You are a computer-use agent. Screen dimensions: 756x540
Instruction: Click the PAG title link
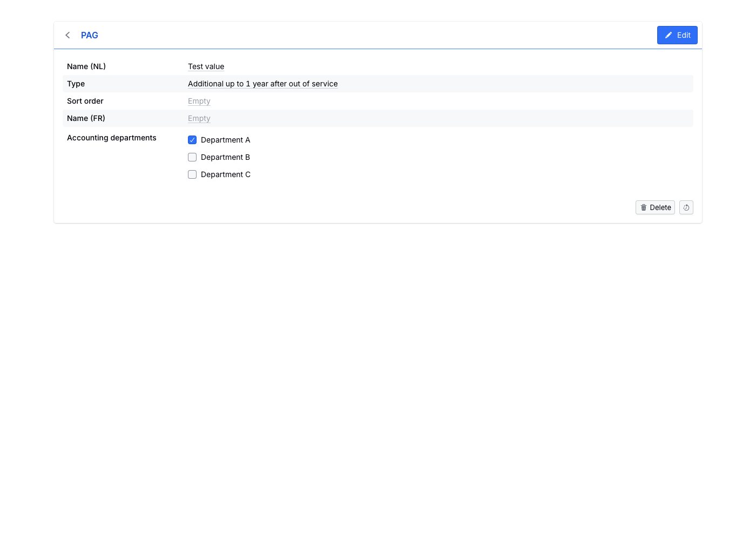coord(90,35)
